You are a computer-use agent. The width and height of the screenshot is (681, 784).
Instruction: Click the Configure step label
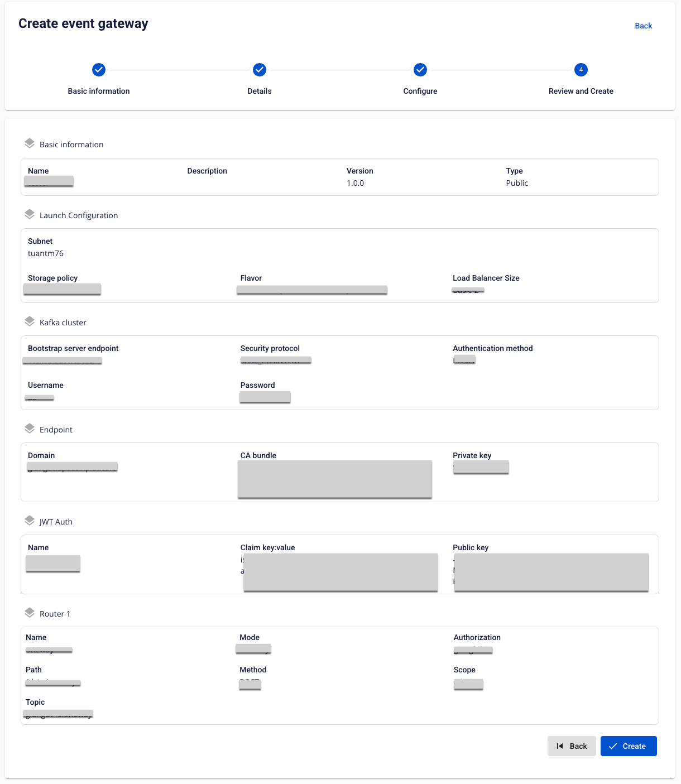pyautogui.click(x=420, y=91)
